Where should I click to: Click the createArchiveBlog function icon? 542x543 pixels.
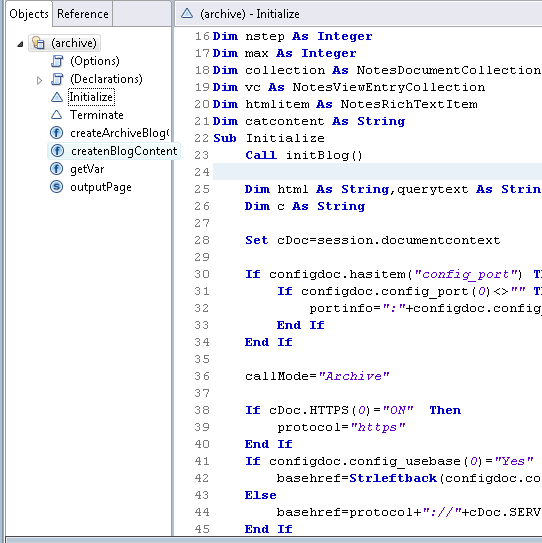point(56,133)
